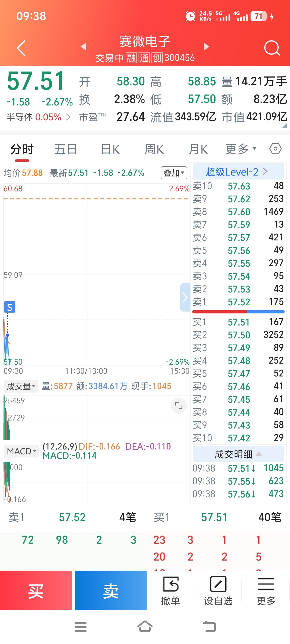Open 半导体 sector link
The image size is (290, 644).
tap(39, 117)
